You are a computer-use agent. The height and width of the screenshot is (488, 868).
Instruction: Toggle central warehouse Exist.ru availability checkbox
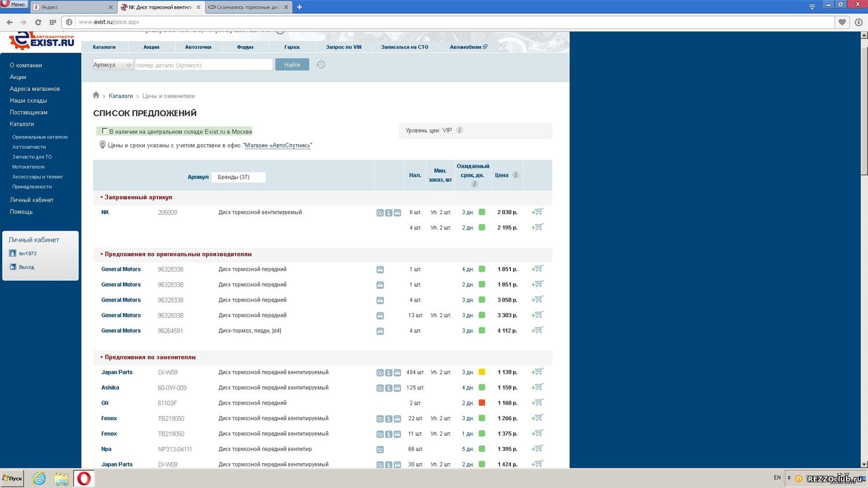(104, 131)
